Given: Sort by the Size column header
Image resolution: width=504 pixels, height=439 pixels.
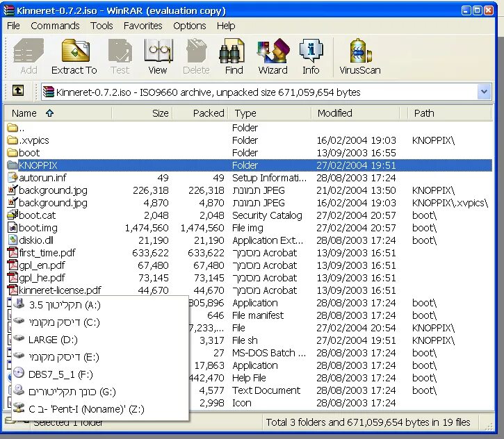Looking at the screenshot, I should 142,113.
